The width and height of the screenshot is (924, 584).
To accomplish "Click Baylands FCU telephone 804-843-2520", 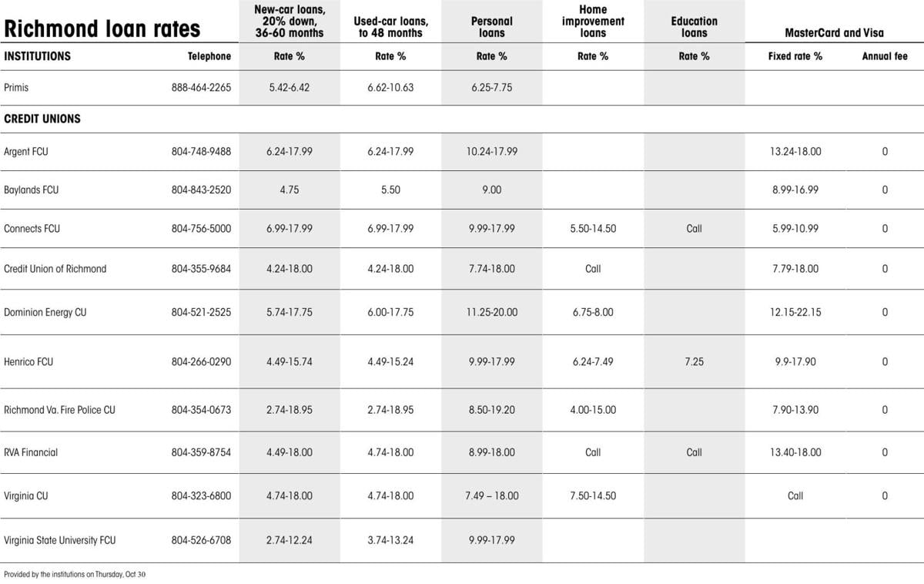I will (x=201, y=190).
